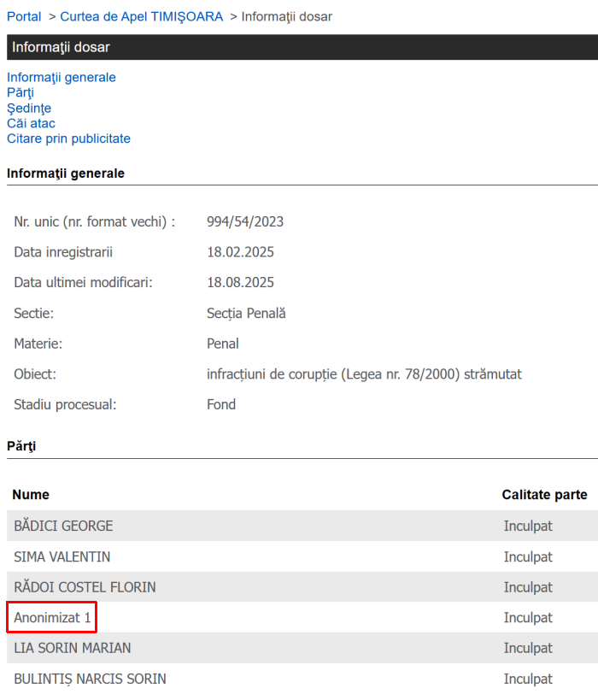This screenshot has width=598, height=700.
Task: Click the Calitate parte column header
Action: pyautogui.click(x=544, y=495)
